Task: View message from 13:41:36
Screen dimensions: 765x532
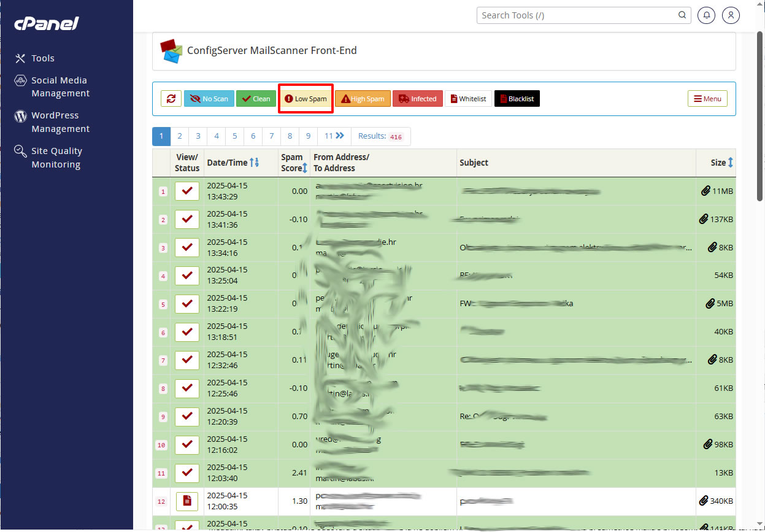Action: (187, 220)
